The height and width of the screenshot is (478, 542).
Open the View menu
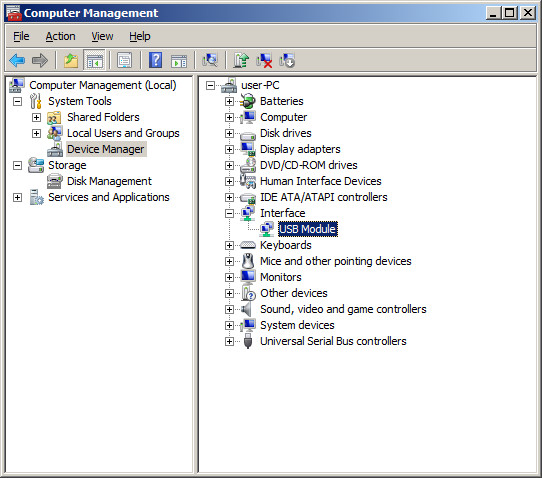tap(102, 36)
